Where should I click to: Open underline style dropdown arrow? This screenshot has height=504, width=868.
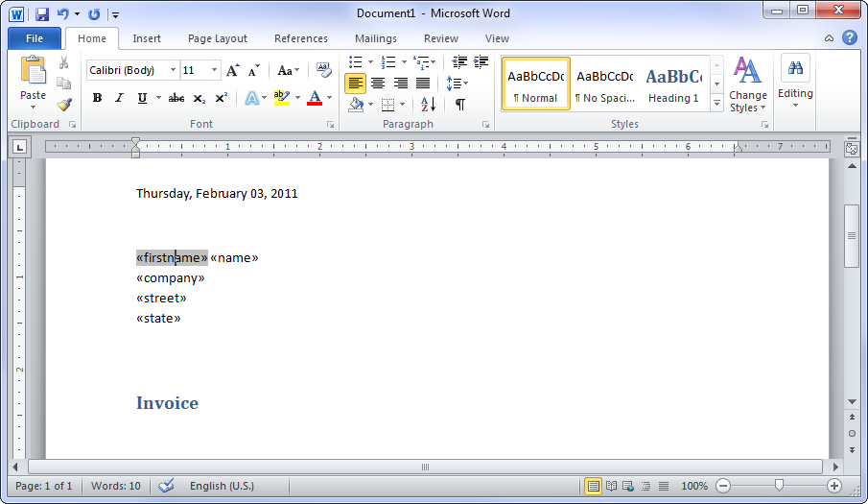(158, 98)
